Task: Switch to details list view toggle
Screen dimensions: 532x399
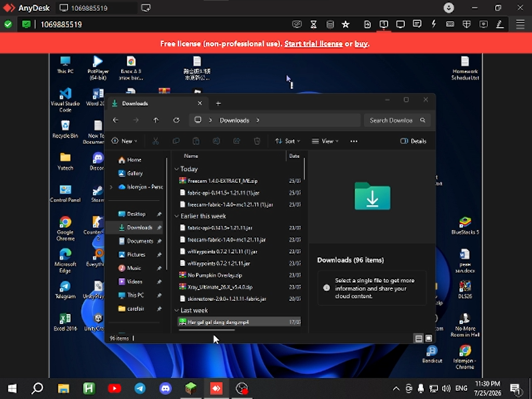Action: pos(419,338)
